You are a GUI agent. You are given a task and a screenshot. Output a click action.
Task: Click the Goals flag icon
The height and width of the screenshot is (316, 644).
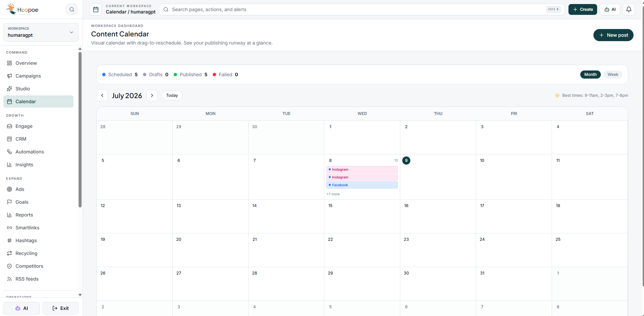coord(9,202)
